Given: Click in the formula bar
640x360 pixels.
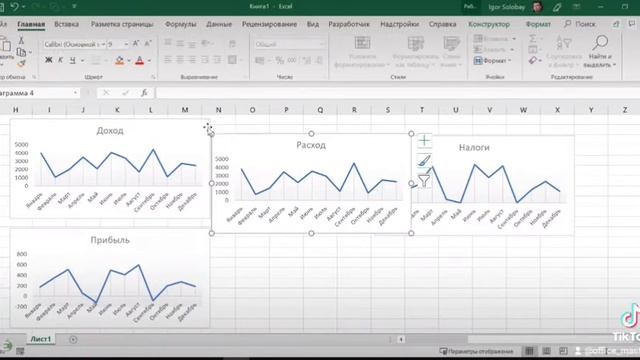Looking at the screenshot, I should pos(398,93).
